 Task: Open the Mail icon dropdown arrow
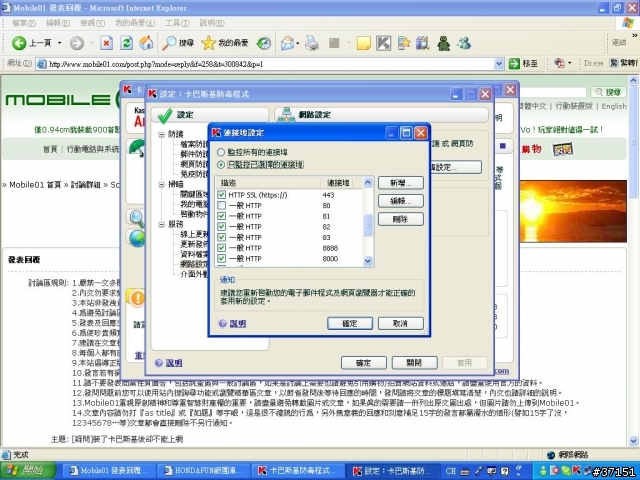click(298, 43)
